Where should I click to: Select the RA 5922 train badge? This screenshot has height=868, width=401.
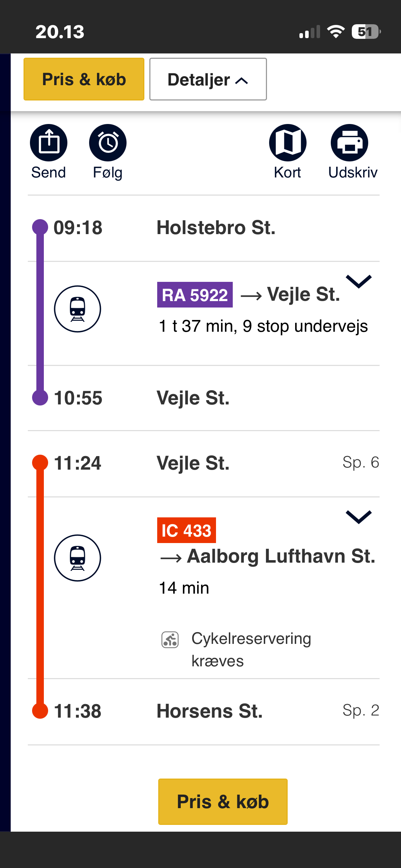point(195,295)
